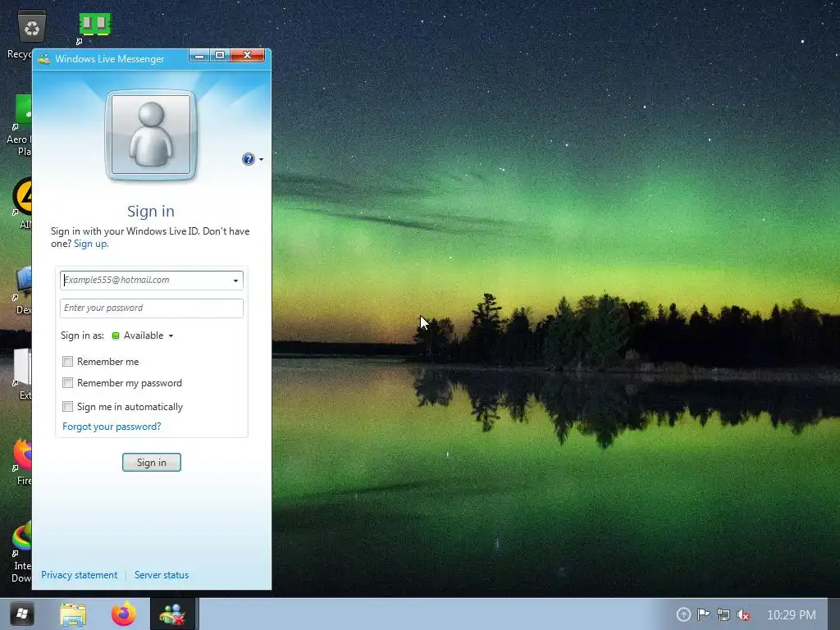Open the Windows Start button
Screen dimensions: 840x630
click(x=22, y=614)
